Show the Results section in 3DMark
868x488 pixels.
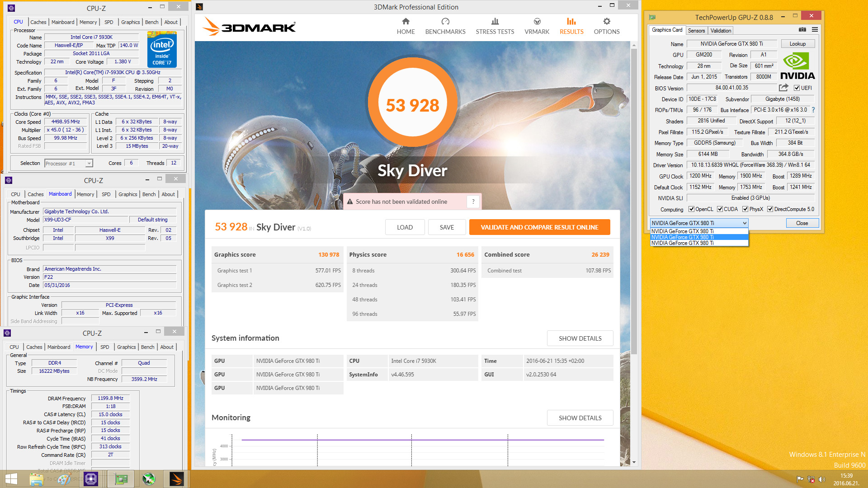coord(571,26)
